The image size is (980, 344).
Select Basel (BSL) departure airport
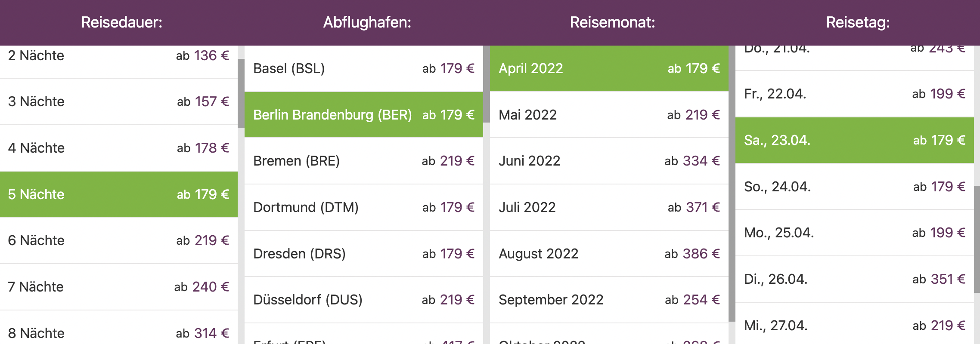coord(364,68)
